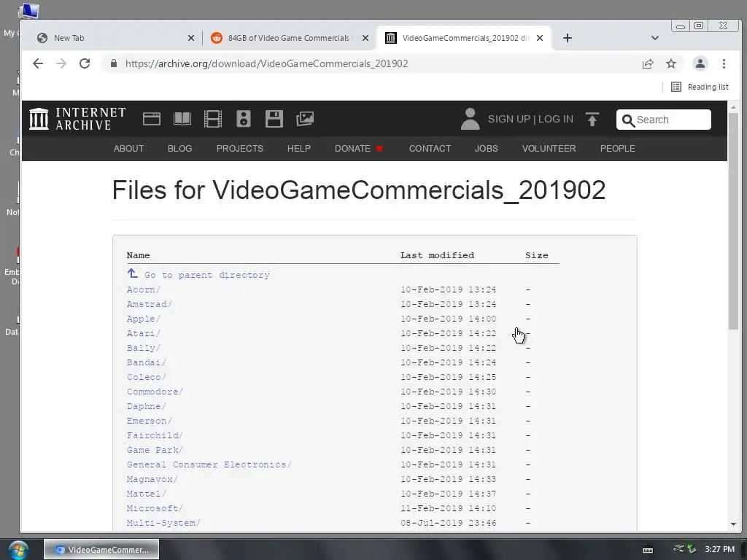The height and width of the screenshot is (560, 747).
Task: Click the VideoGameCommer... taskbar button
Action: click(x=101, y=550)
